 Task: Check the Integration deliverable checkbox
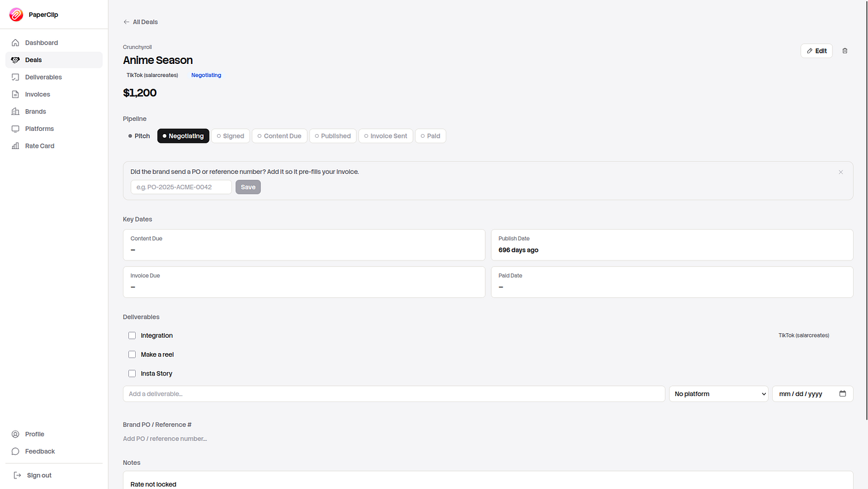132,336
